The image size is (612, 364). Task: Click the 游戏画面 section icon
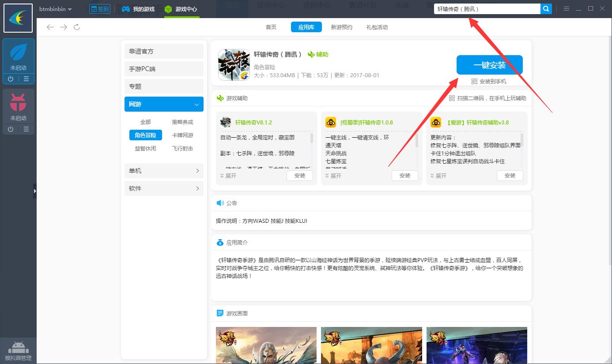[x=220, y=313]
